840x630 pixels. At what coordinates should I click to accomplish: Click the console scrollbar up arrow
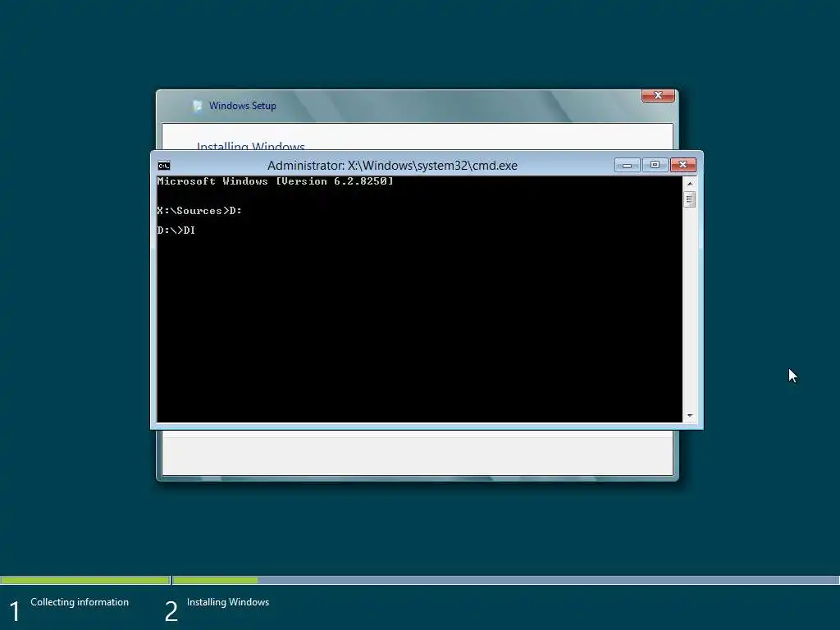click(689, 183)
